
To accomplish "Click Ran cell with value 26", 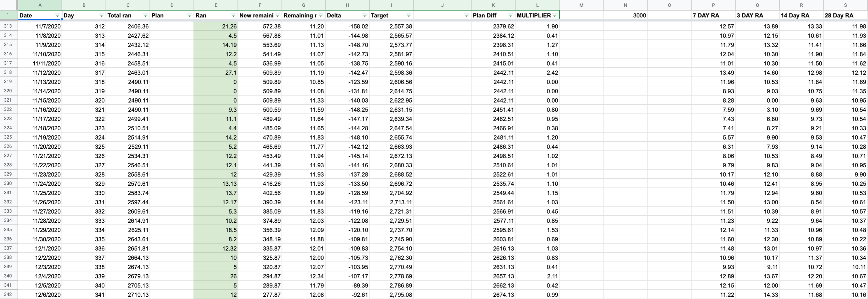I will click(216, 276).
